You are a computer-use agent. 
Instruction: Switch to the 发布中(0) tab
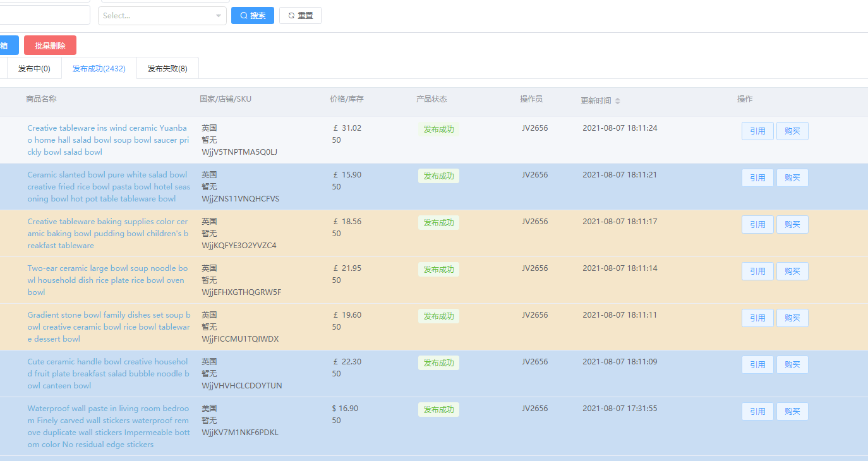35,68
